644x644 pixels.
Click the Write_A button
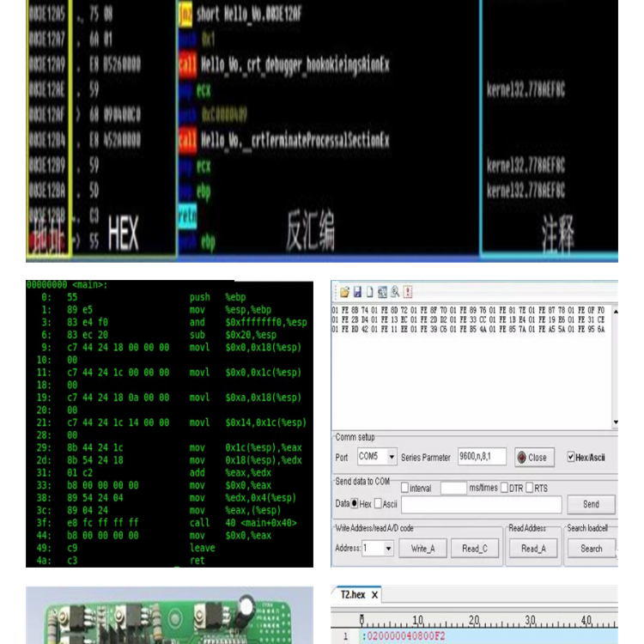422,549
